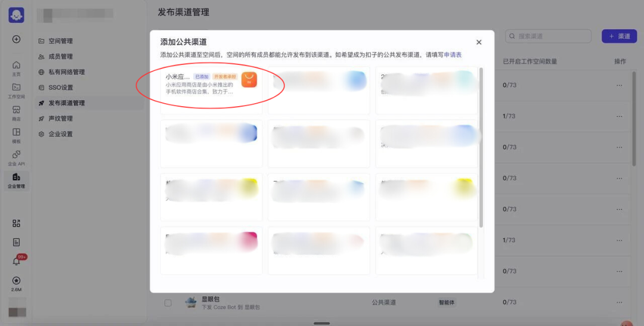Click the page scrollbar beside the 操作 column
This screenshot has height=326, width=644.
point(634,119)
